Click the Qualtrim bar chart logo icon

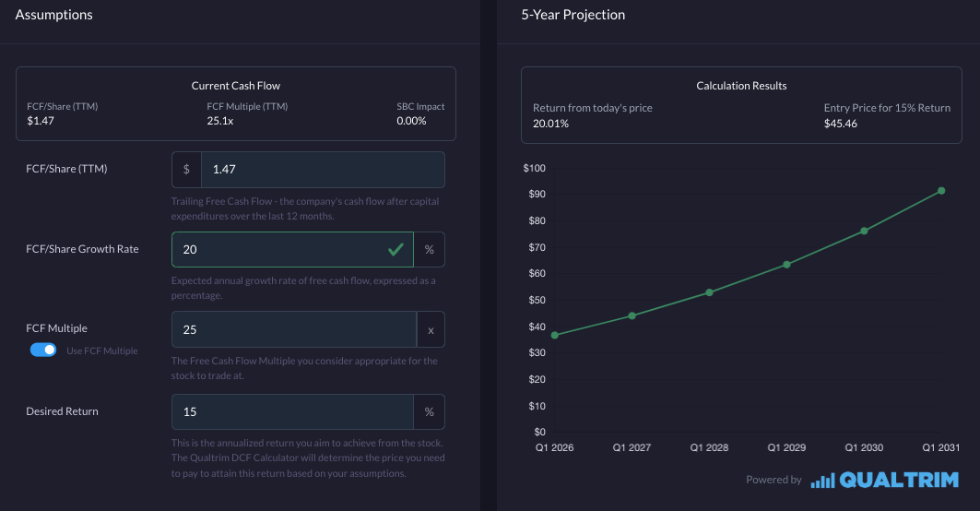822,480
